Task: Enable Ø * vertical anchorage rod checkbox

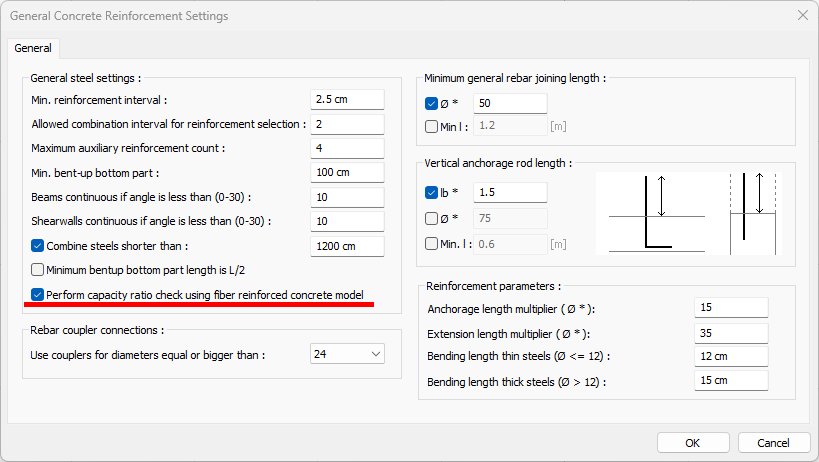Action: 431,217
